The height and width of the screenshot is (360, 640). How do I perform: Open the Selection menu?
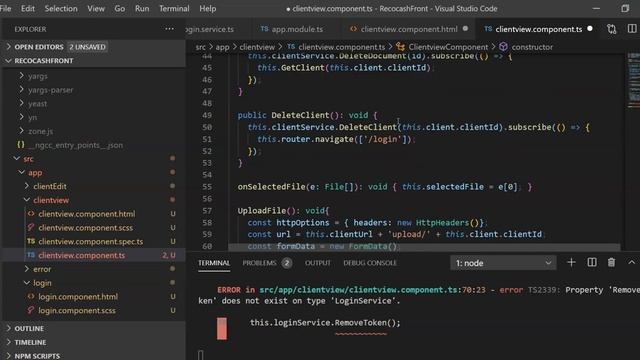coord(61,9)
